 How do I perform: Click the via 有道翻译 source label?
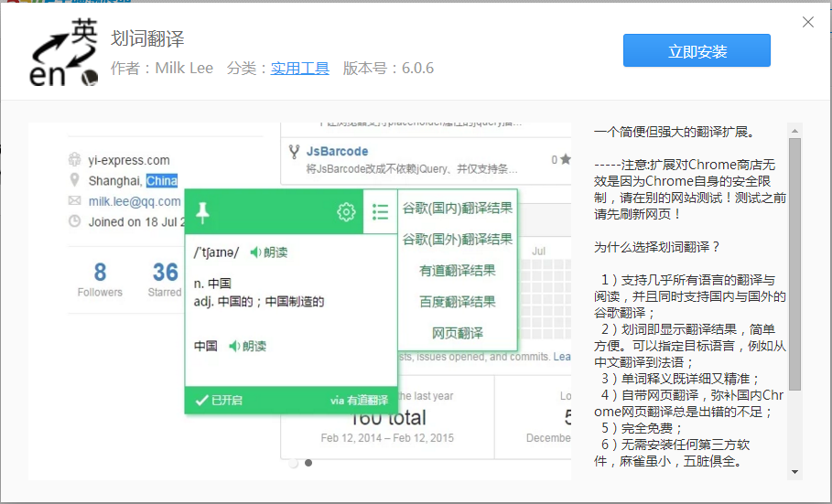click(x=359, y=400)
